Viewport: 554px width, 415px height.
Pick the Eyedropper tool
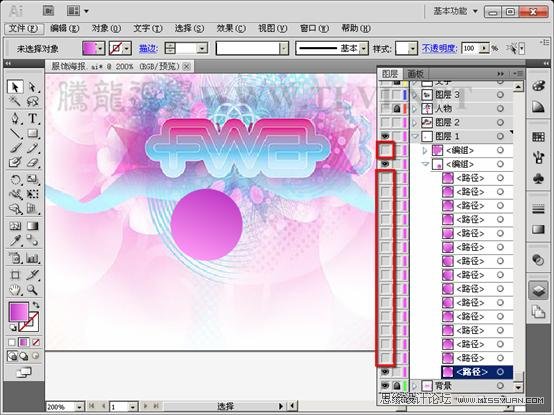click(x=15, y=241)
